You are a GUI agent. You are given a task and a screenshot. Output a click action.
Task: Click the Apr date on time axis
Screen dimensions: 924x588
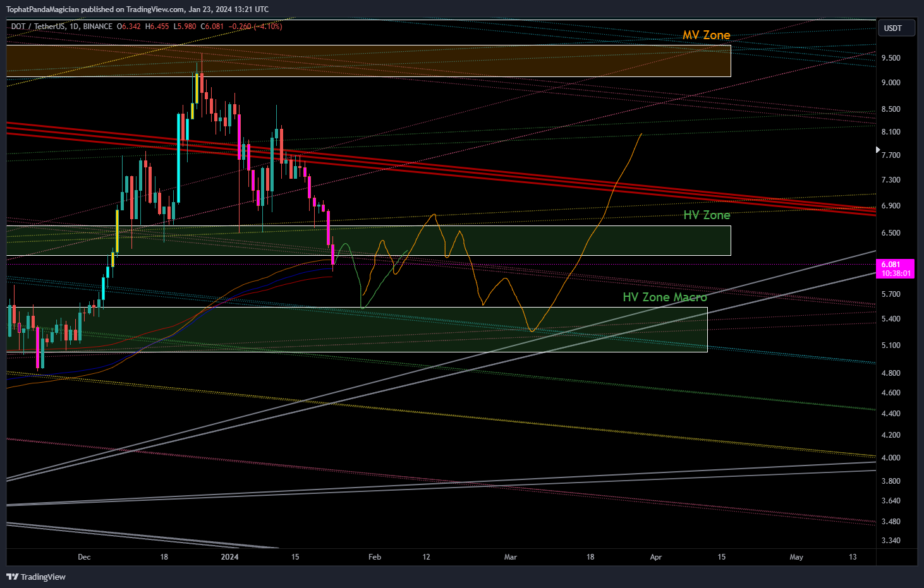[656, 557]
